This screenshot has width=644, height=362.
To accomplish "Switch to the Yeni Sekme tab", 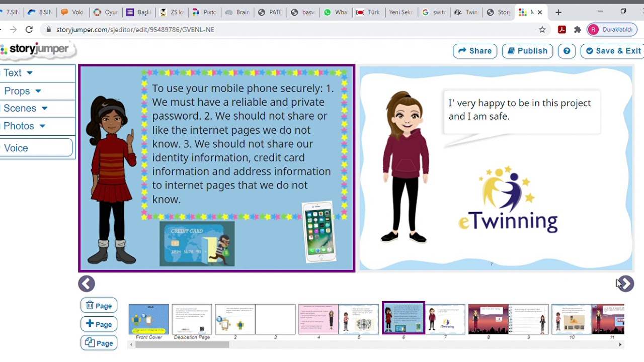I will click(x=401, y=12).
